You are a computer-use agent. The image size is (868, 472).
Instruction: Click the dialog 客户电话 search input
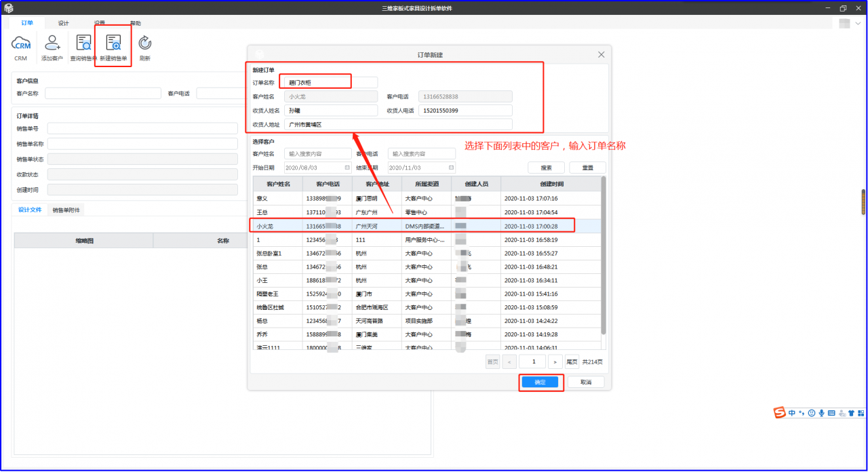(x=422, y=154)
